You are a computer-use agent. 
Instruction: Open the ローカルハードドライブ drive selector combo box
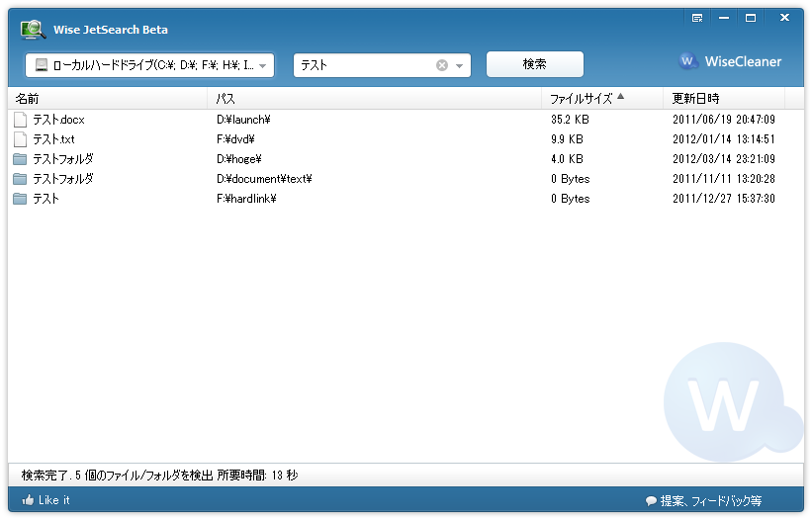pos(149,65)
